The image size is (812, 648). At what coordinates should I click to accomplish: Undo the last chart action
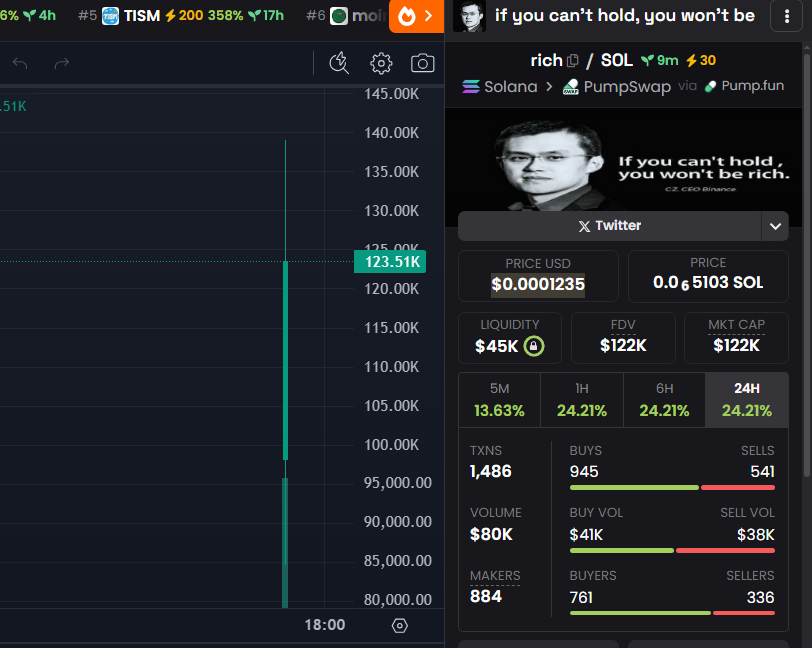pos(20,63)
